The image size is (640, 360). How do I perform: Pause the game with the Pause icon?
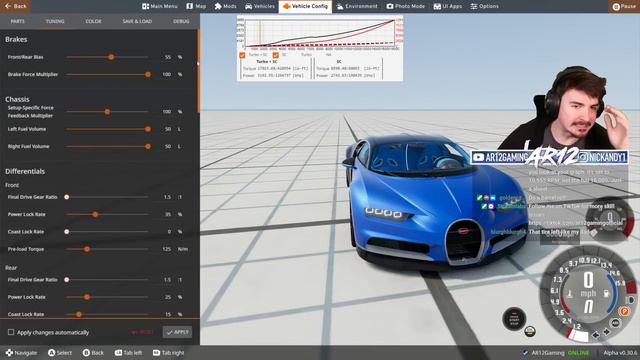click(x=616, y=7)
